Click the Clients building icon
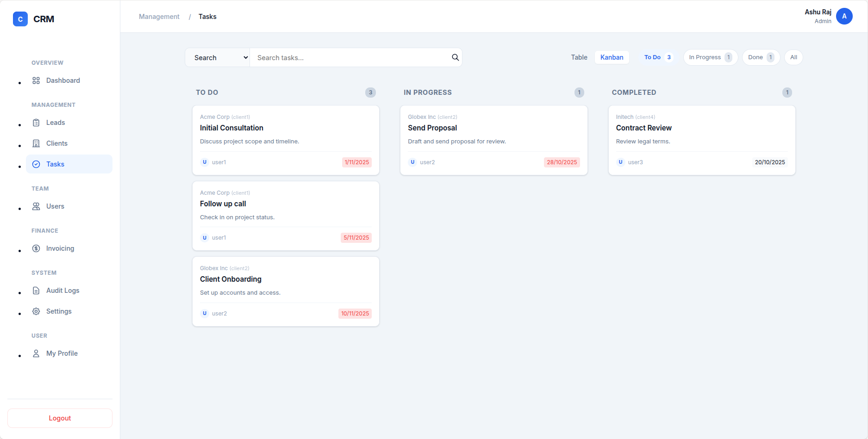868x439 pixels. coord(36,143)
